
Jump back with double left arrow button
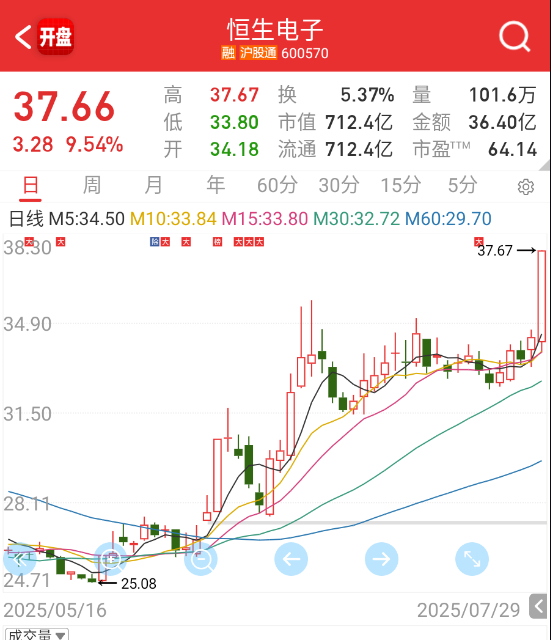pyautogui.click(x=20, y=559)
